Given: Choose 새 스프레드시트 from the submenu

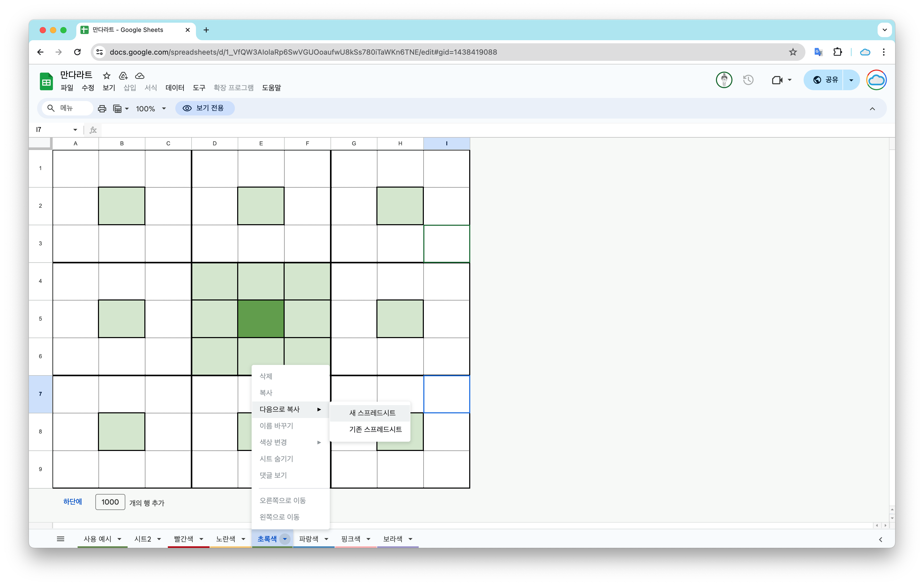Looking at the screenshot, I should coord(372,413).
